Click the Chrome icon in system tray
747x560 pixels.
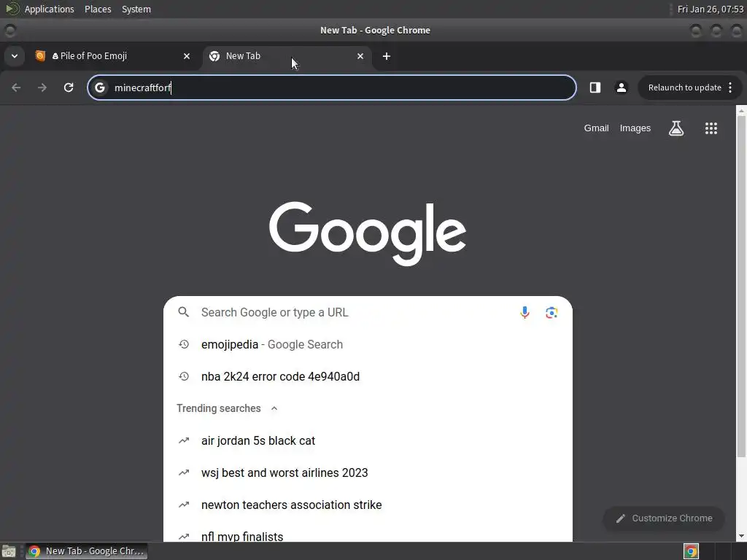tap(691, 551)
